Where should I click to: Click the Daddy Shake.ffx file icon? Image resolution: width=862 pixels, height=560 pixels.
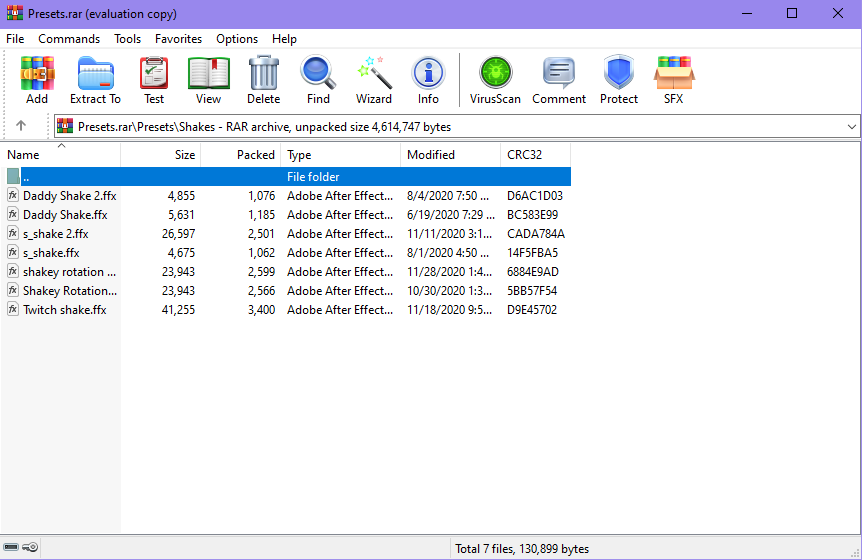[x=13, y=214]
